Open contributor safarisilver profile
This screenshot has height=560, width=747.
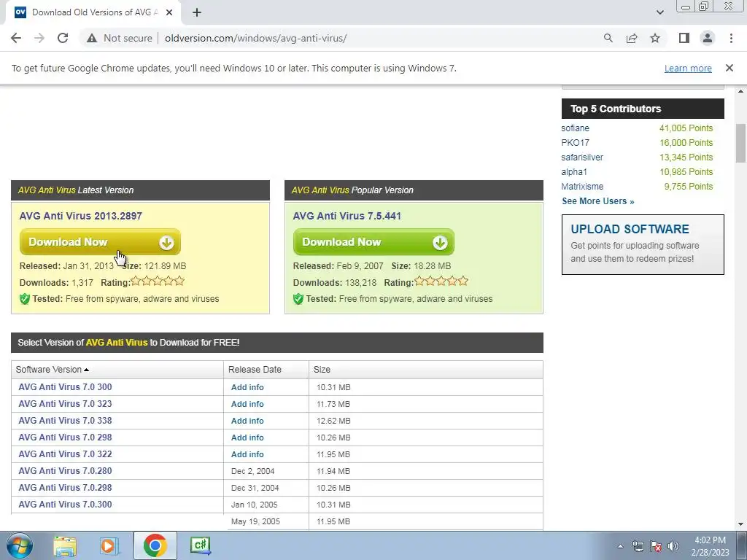point(582,157)
